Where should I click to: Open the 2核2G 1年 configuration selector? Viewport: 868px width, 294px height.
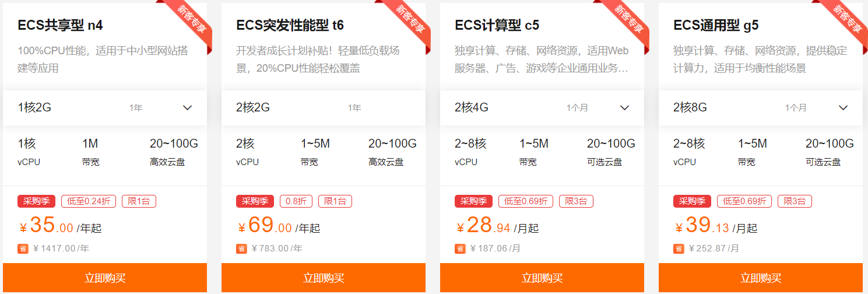click(324, 107)
